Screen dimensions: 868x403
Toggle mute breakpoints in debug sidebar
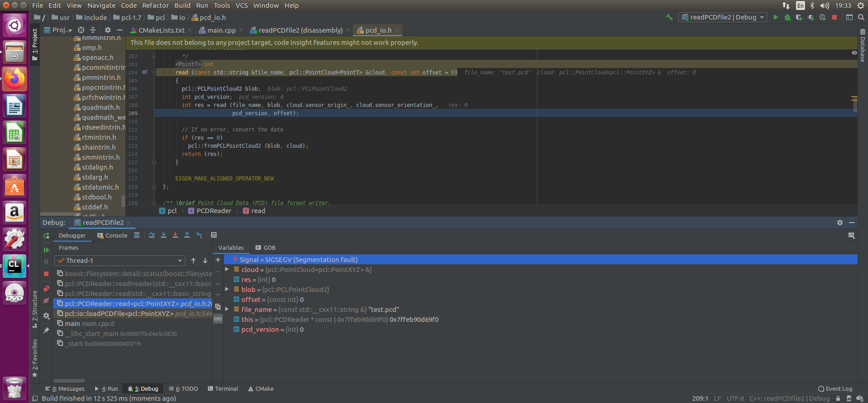coord(46,301)
